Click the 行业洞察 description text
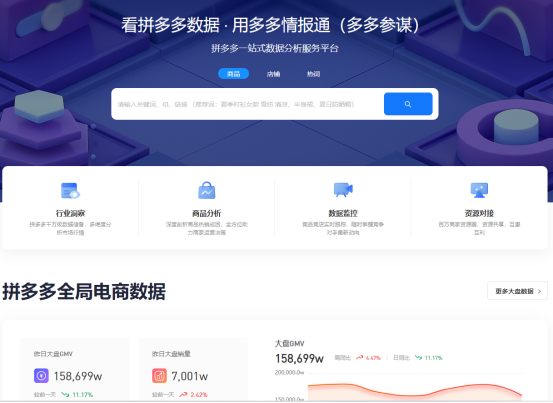This screenshot has height=403, width=553. (x=70, y=228)
